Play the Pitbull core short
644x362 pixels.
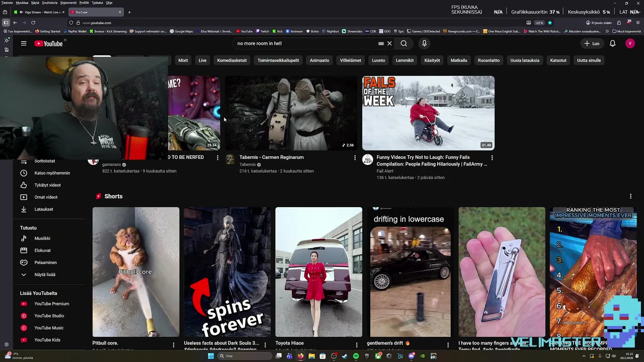(x=136, y=272)
